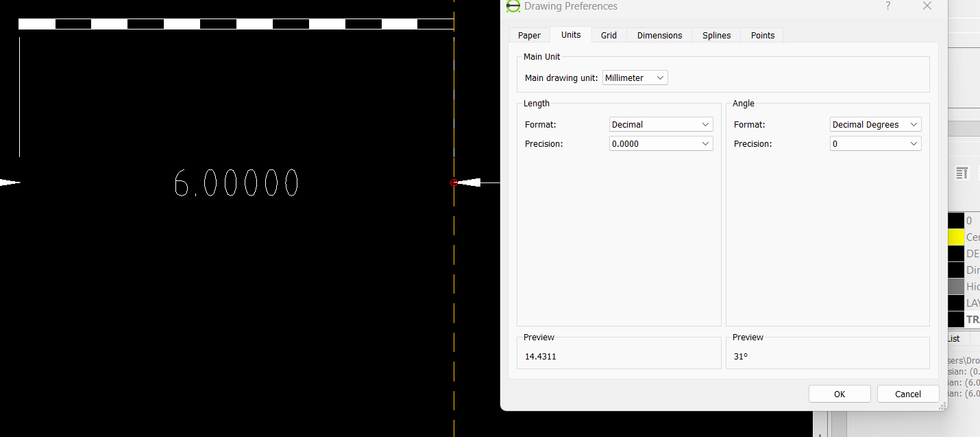Image resolution: width=980 pixels, height=437 pixels.
Task: Select the Splines tab
Action: point(716,36)
